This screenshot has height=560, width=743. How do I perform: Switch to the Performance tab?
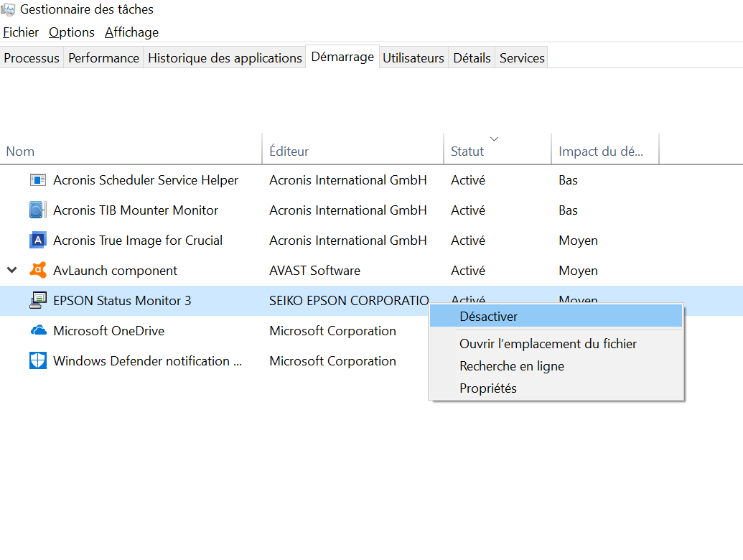point(103,58)
